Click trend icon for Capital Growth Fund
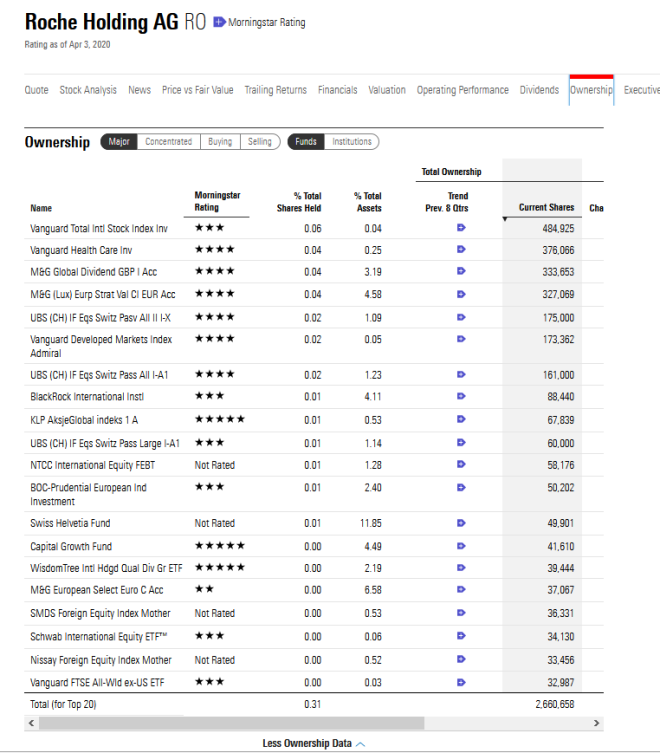Image resolution: width=660 pixels, height=753 pixels. click(x=461, y=547)
